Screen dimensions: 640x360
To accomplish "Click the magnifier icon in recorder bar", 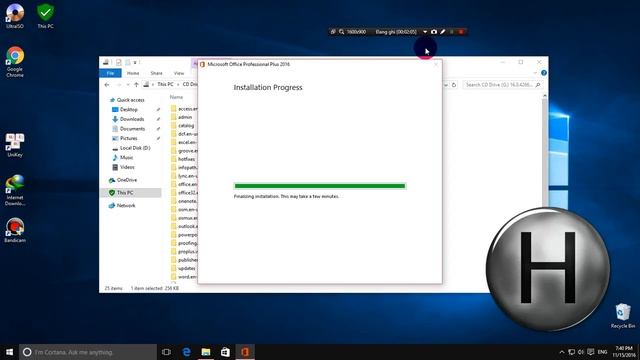I will pos(341,32).
